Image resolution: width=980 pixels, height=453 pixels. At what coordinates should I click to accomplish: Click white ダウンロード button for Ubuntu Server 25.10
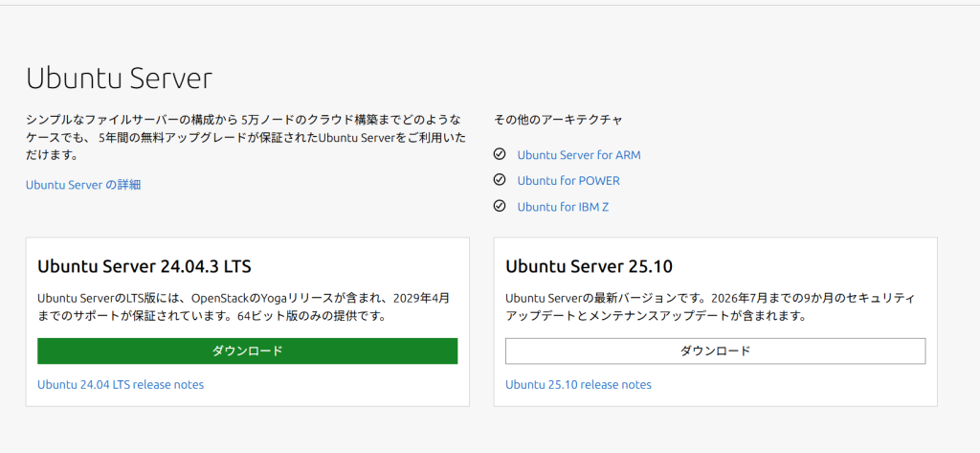click(715, 351)
